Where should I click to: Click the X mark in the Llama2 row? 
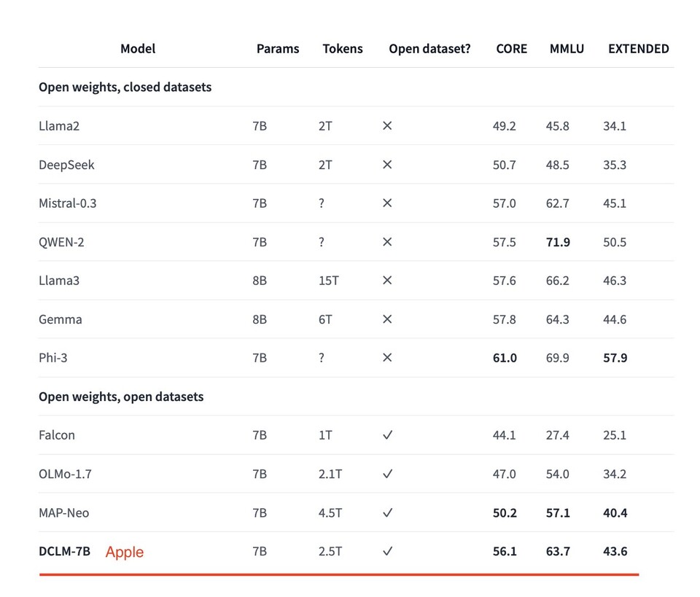click(387, 126)
